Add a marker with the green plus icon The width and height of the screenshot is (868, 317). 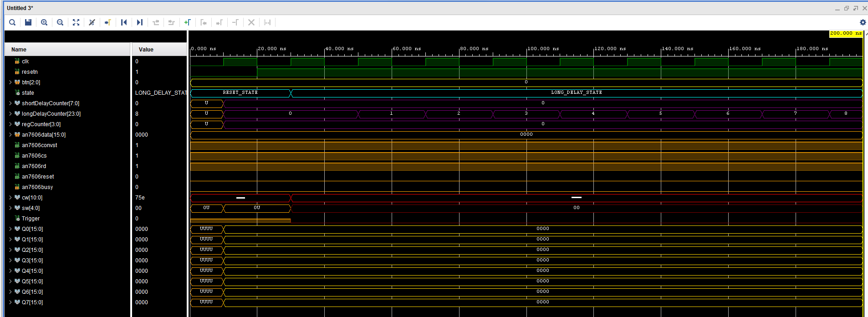[x=188, y=22]
